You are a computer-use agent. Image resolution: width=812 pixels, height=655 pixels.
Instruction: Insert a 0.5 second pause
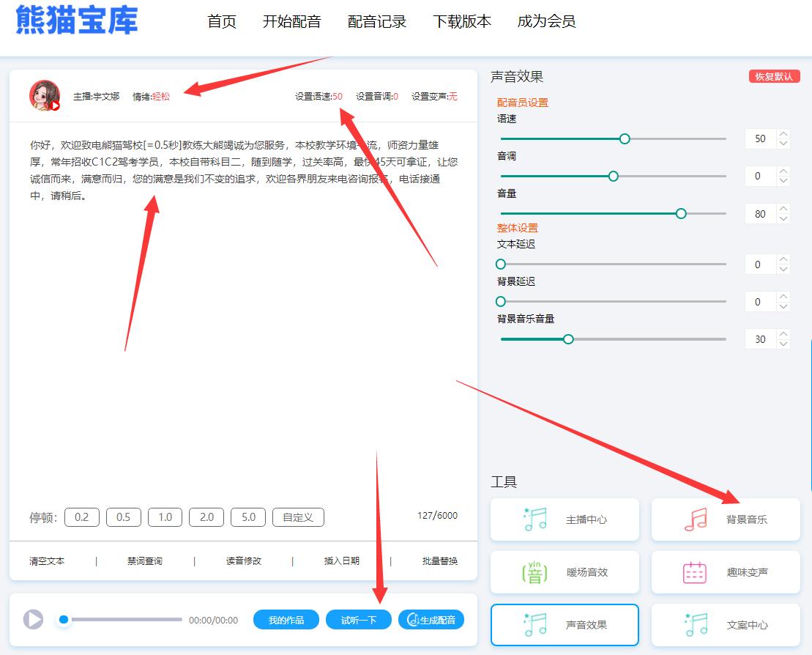pos(123,517)
